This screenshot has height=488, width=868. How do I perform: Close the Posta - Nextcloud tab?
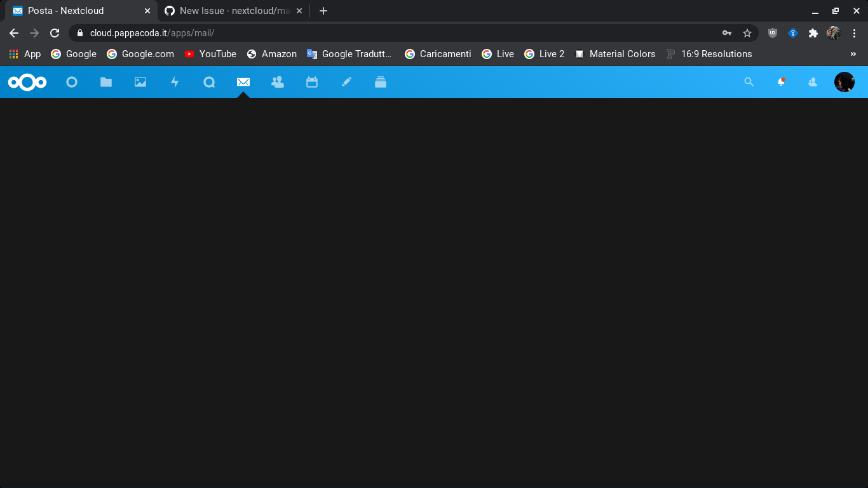[x=147, y=11]
